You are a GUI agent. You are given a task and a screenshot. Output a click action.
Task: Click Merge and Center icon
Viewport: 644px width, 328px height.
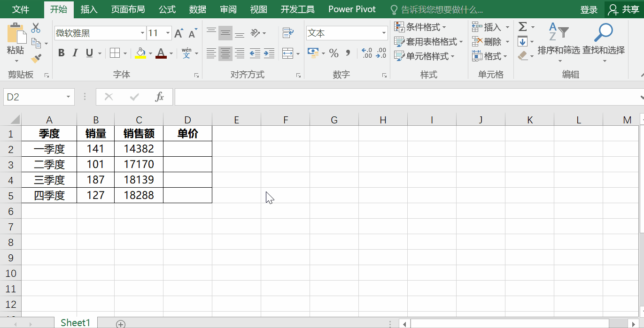pos(287,53)
